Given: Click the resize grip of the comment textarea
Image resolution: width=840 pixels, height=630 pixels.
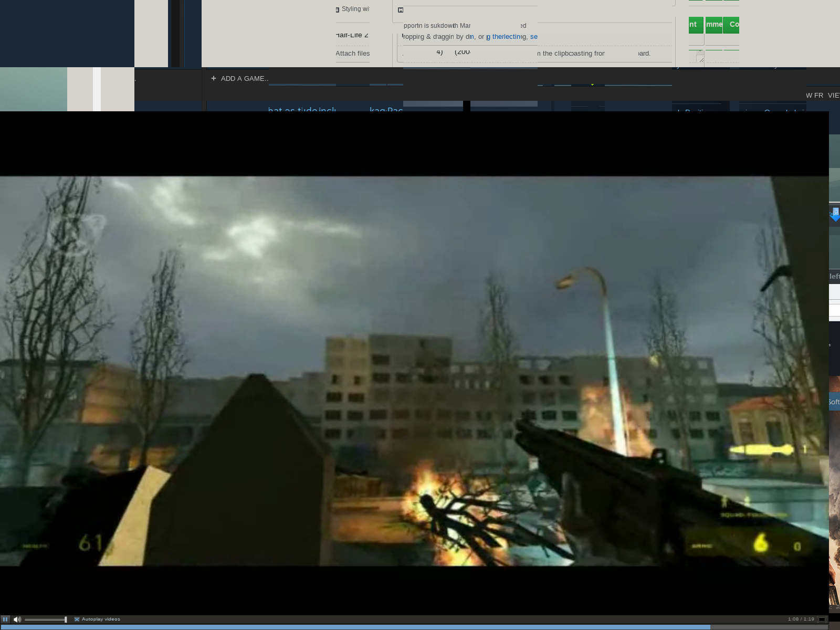Looking at the screenshot, I should click(700, 59).
